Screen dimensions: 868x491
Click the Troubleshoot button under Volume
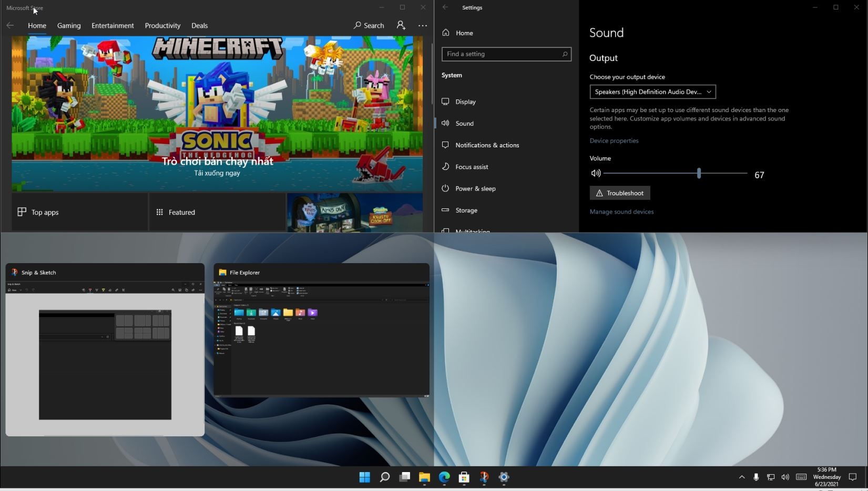point(620,193)
